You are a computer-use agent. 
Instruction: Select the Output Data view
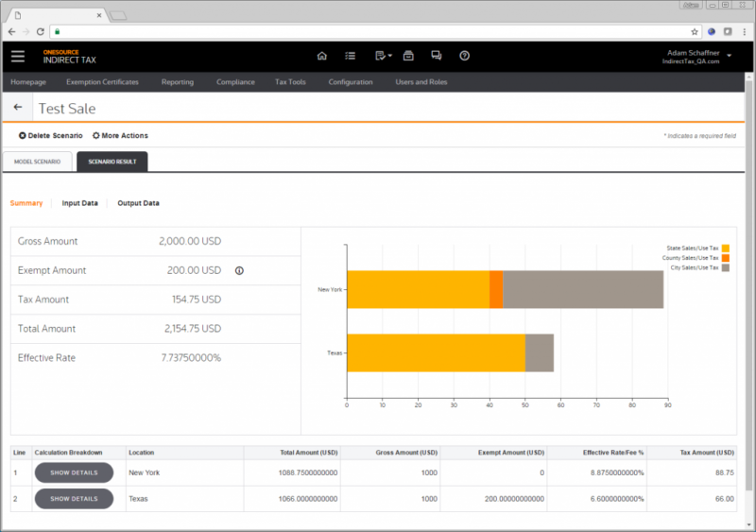point(138,203)
